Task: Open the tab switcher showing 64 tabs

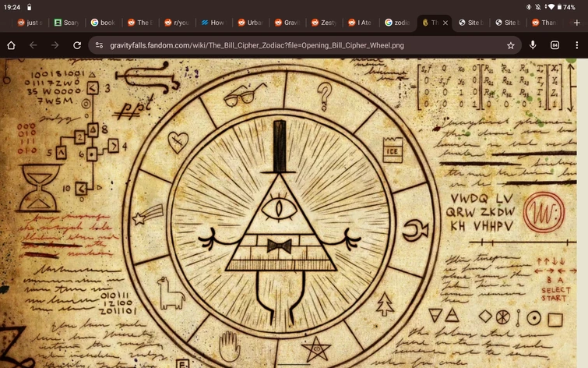Action: [555, 45]
